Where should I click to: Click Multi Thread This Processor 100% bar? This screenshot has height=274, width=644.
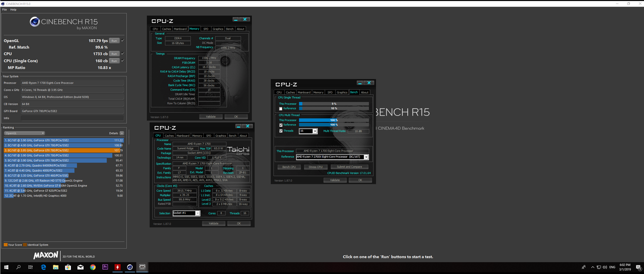coord(334,120)
